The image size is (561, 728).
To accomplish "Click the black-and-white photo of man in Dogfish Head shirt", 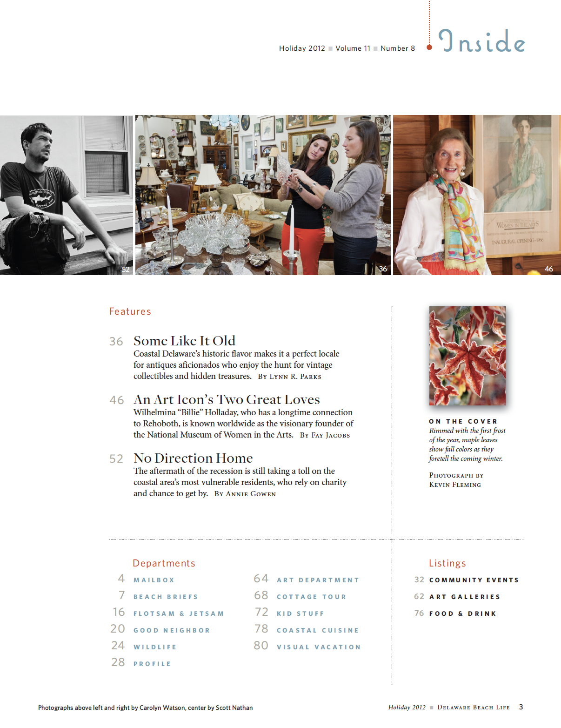I will pos(66,195).
